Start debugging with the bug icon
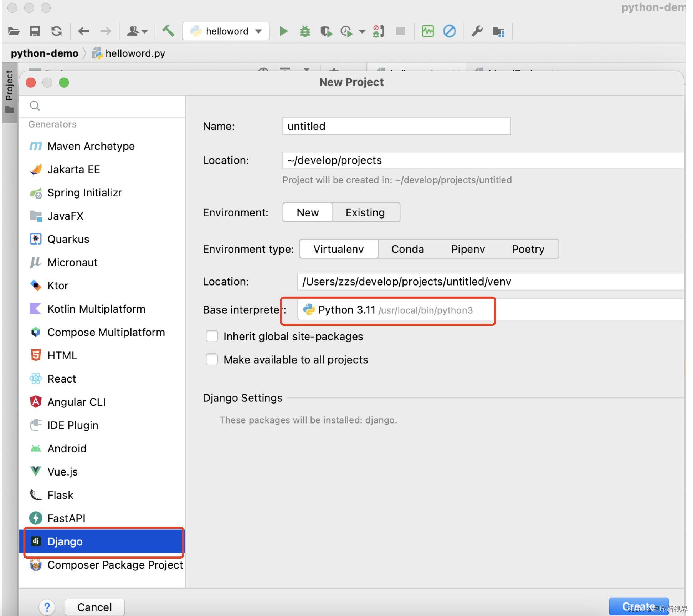This screenshot has height=616, width=693. (x=305, y=31)
